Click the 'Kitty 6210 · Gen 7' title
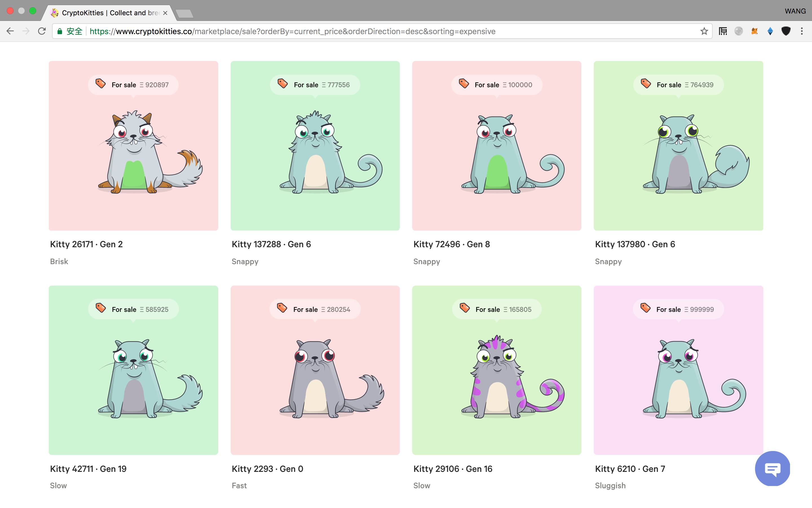The height and width of the screenshot is (508, 812). [x=630, y=469]
